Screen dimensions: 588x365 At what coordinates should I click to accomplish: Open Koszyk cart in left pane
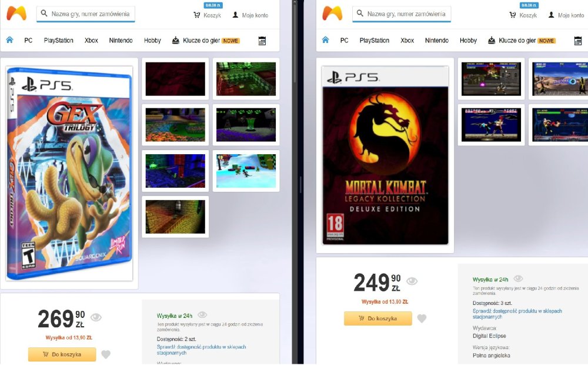[208, 15]
